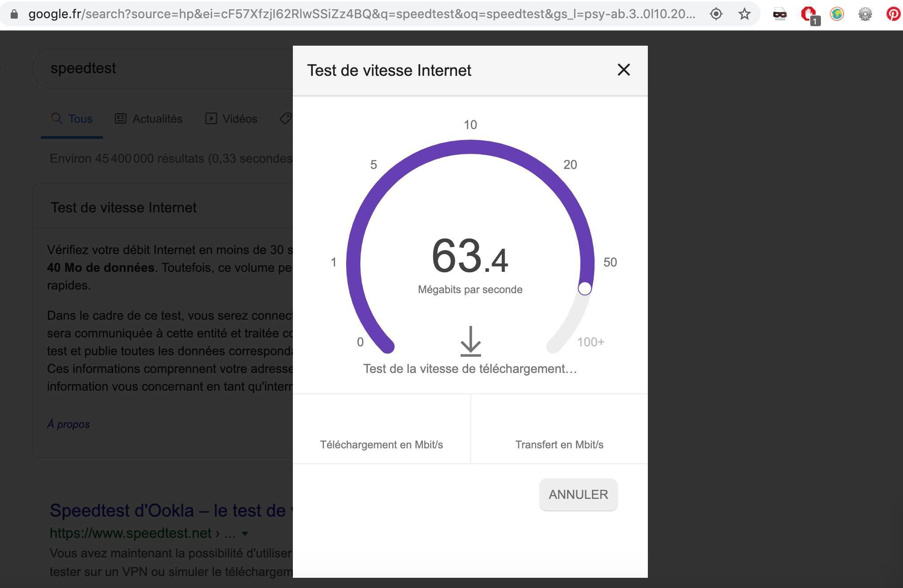Click the download arrow icon in gauge
Viewport: 903px width, 588px height.
tap(470, 341)
